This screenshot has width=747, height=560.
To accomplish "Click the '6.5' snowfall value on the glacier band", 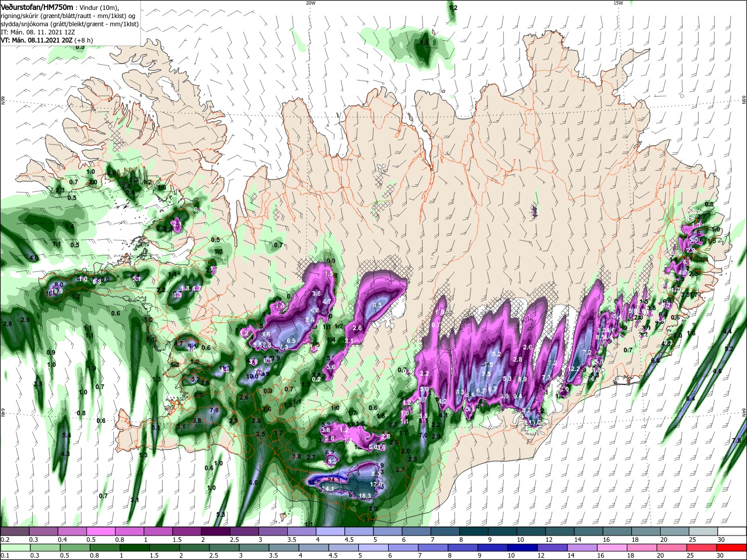I will [377, 305].
